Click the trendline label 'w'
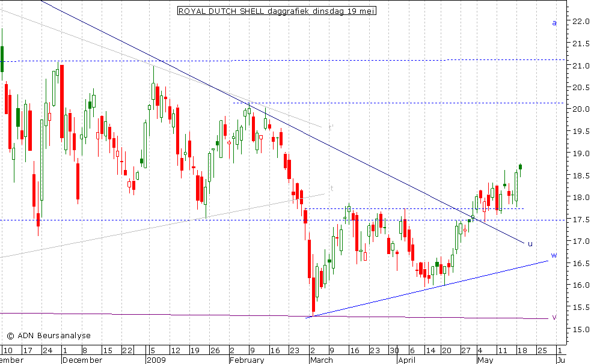Image resolution: width=591 pixels, height=364 pixels. 554,255
